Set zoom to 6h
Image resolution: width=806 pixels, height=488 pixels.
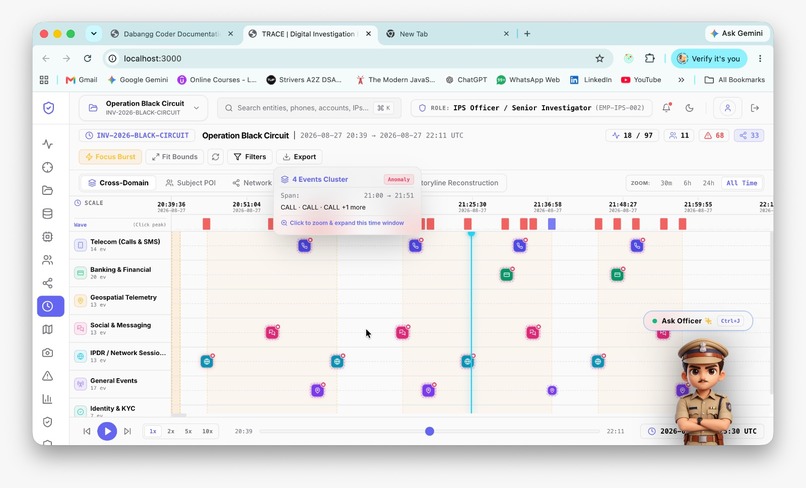point(687,183)
